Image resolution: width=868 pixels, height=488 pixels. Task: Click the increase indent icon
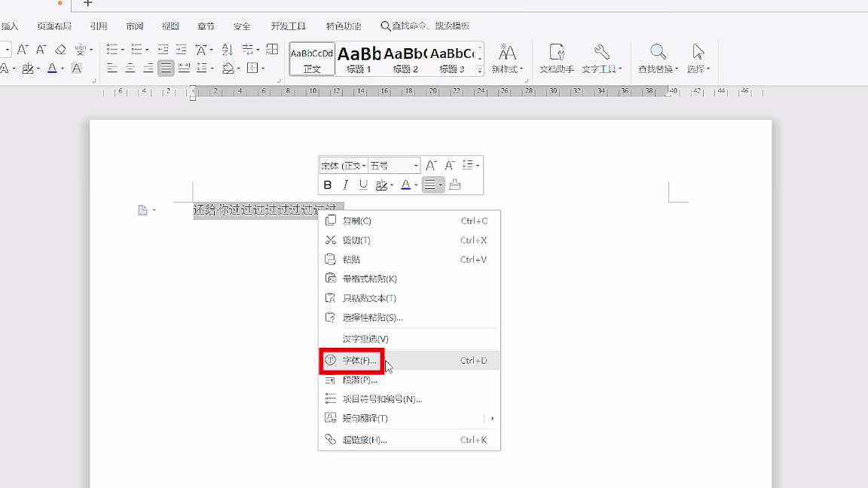point(181,49)
